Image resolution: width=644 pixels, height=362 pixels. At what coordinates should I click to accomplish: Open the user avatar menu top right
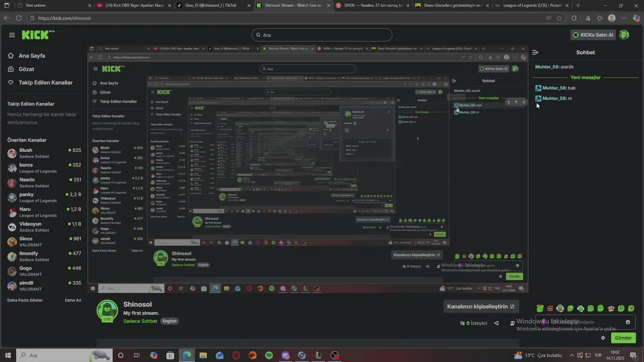(x=624, y=35)
